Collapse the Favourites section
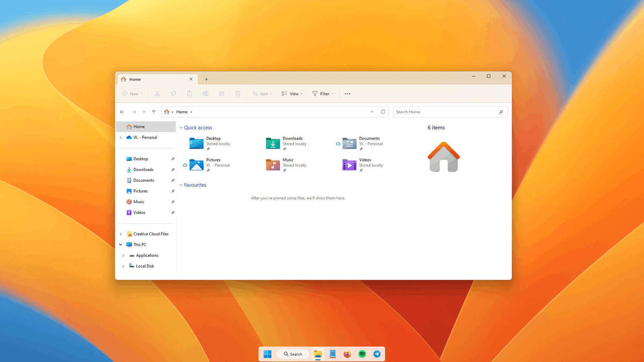Screen dimensions: 644x362 click(181, 185)
